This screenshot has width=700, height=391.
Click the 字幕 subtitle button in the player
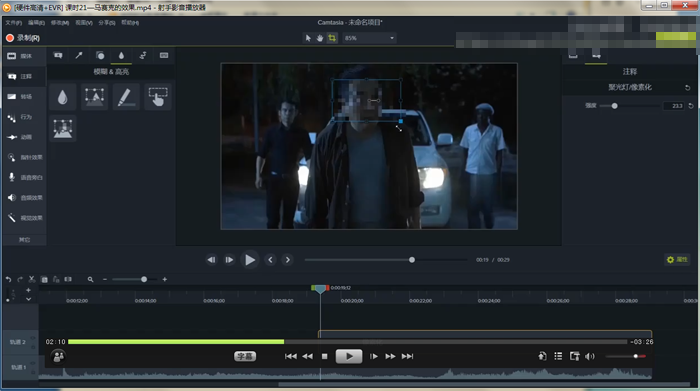245,356
